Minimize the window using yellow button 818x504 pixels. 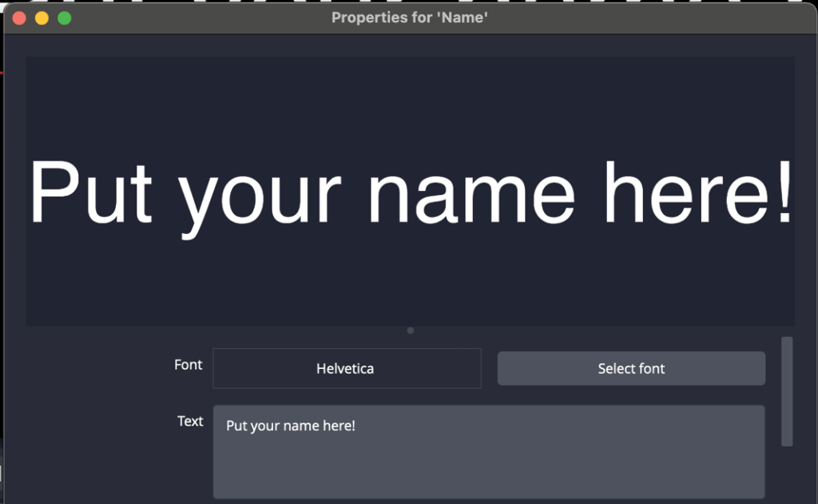[x=42, y=18]
